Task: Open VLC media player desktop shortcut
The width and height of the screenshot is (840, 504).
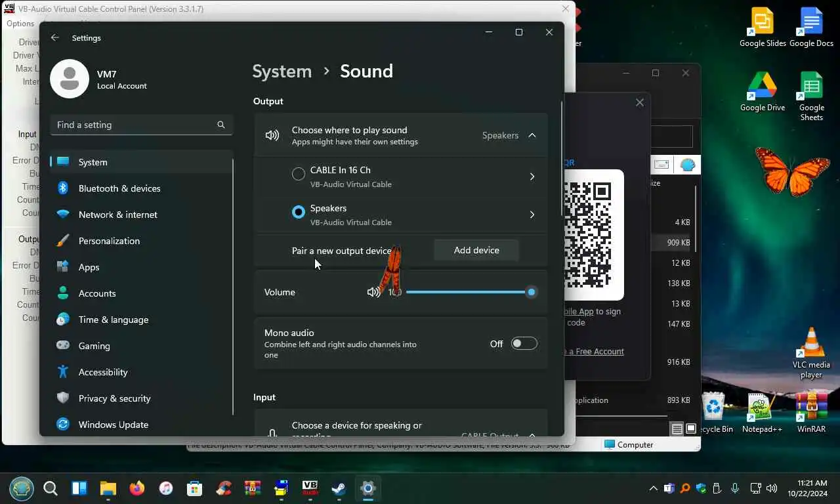Action: tap(811, 353)
